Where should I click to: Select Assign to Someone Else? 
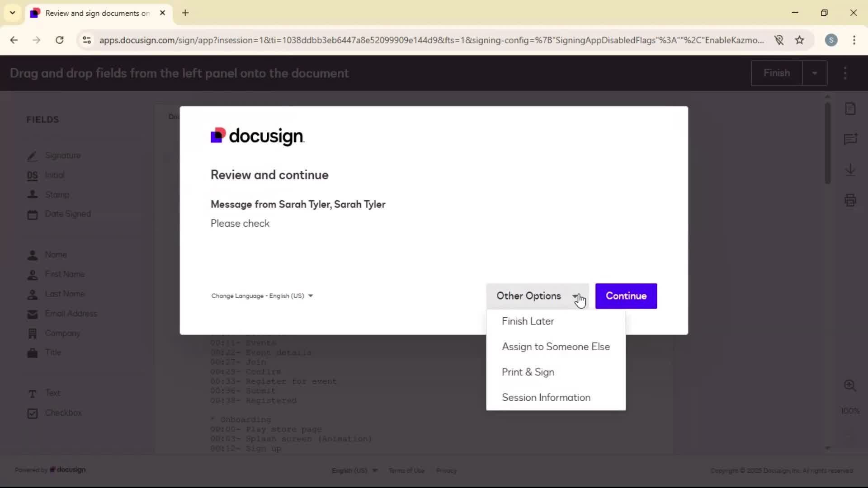[x=556, y=347]
